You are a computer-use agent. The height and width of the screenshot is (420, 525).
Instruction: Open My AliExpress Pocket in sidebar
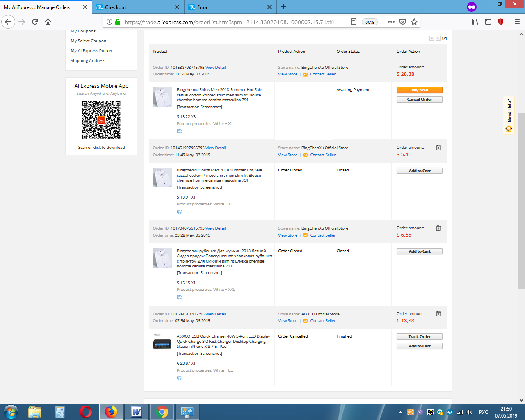[x=91, y=51]
